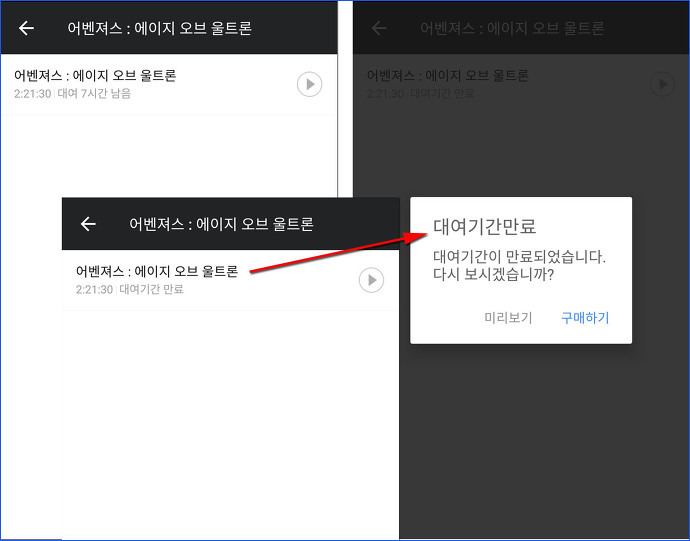690x541 pixels.
Task: Tap the back arrow in the overlapping middle screen header
Action: pyautogui.click(x=88, y=224)
